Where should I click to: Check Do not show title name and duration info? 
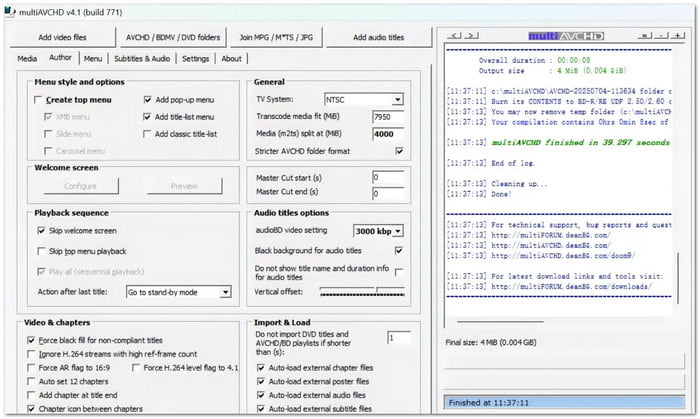tap(399, 271)
